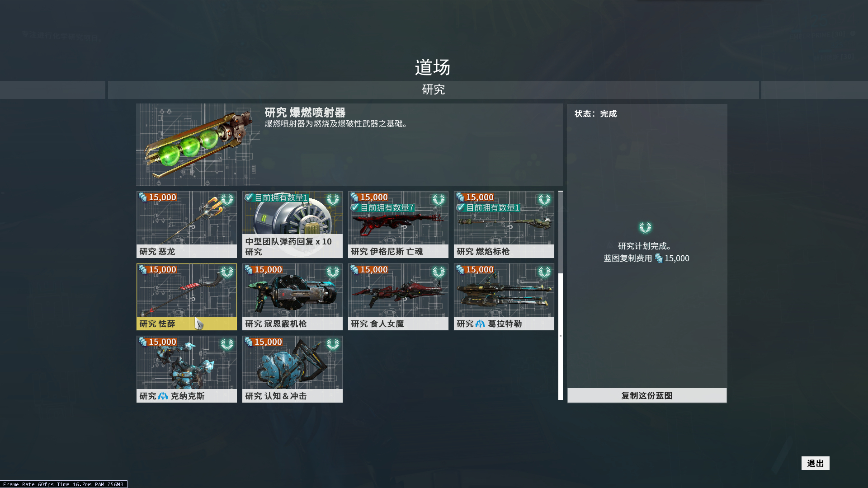Click owned checkmark on 中型团队弹药回复 tile
This screenshot has height=488, width=868.
click(x=249, y=197)
